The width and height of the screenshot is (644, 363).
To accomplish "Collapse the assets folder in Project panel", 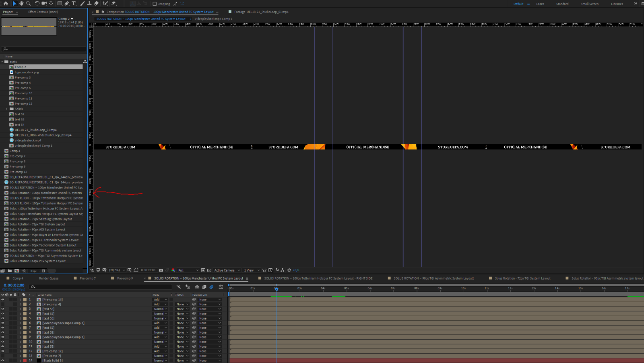I will (2, 62).
